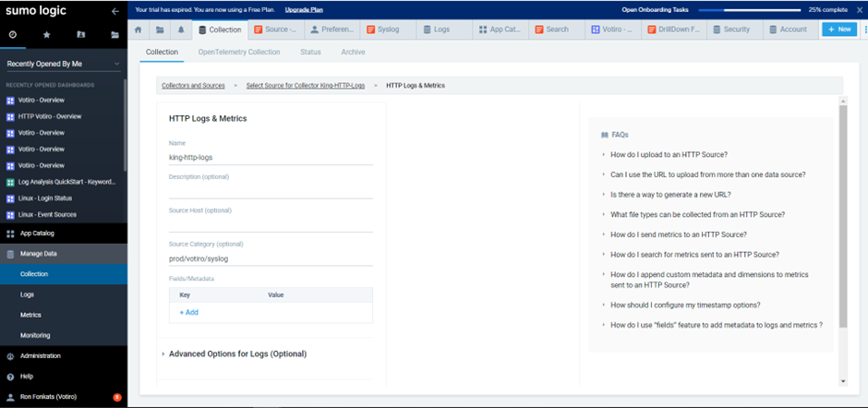Click the Administration gear icon

tap(10, 356)
